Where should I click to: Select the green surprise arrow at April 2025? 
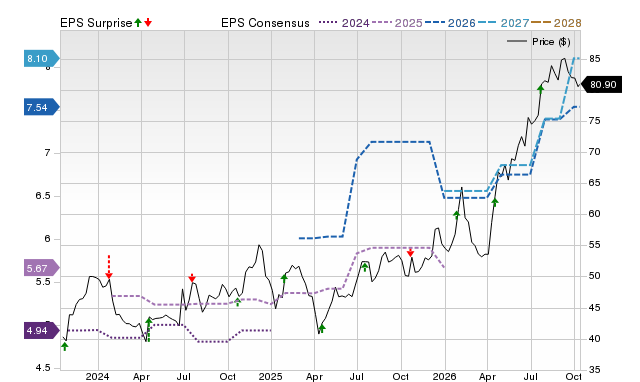point(322,329)
